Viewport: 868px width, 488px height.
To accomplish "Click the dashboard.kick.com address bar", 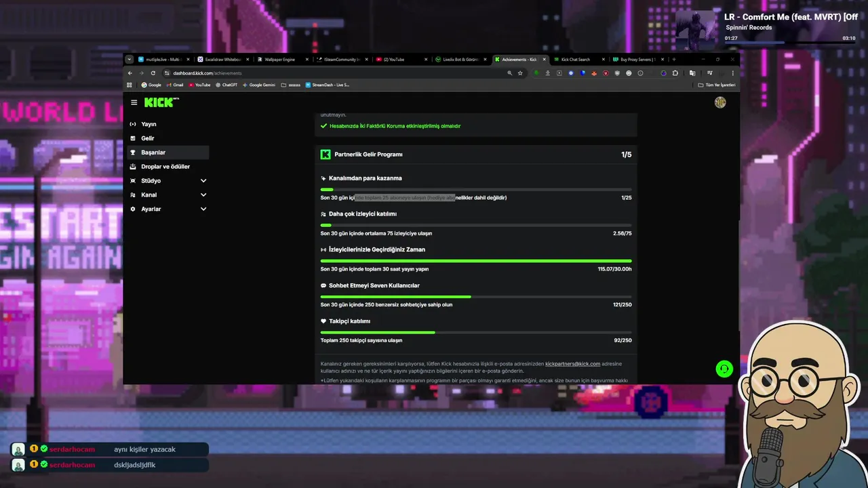I will 332,73.
